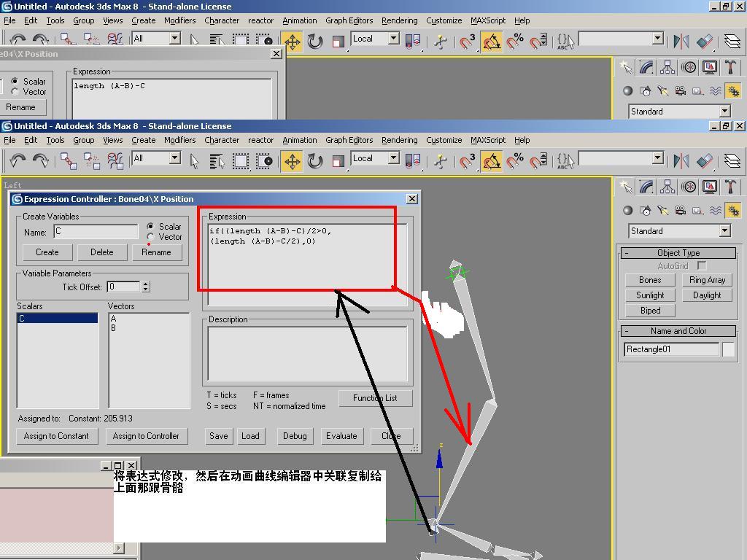
Task: Switch to Utilities panel in lower command panel
Action: tap(730, 187)
